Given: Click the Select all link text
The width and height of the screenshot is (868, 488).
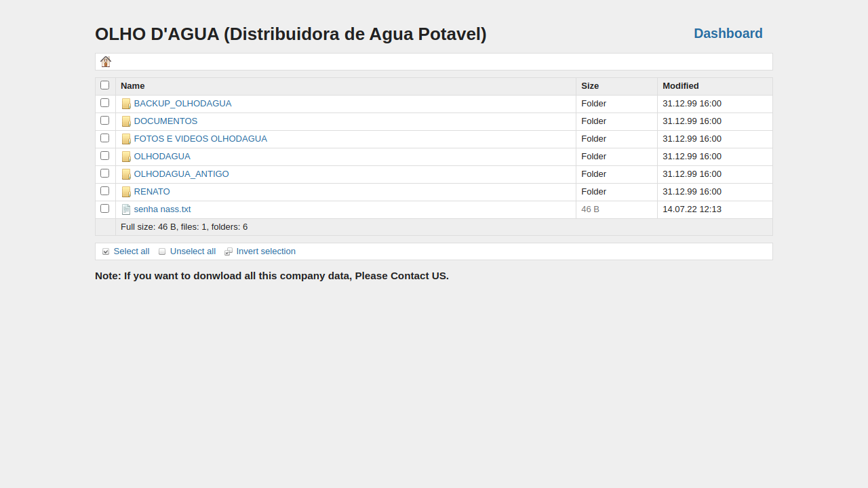Looking at the screenshot, I should [132, 251].
